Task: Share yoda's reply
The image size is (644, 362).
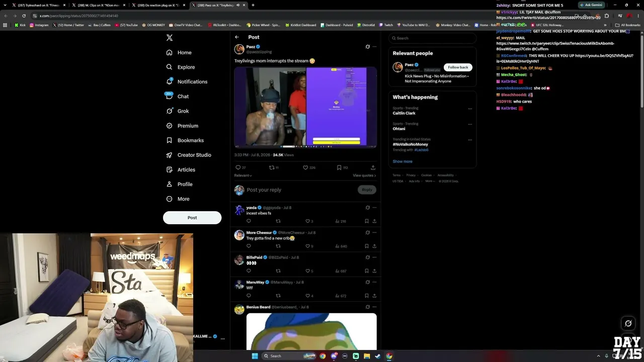Action: (374, 221)
